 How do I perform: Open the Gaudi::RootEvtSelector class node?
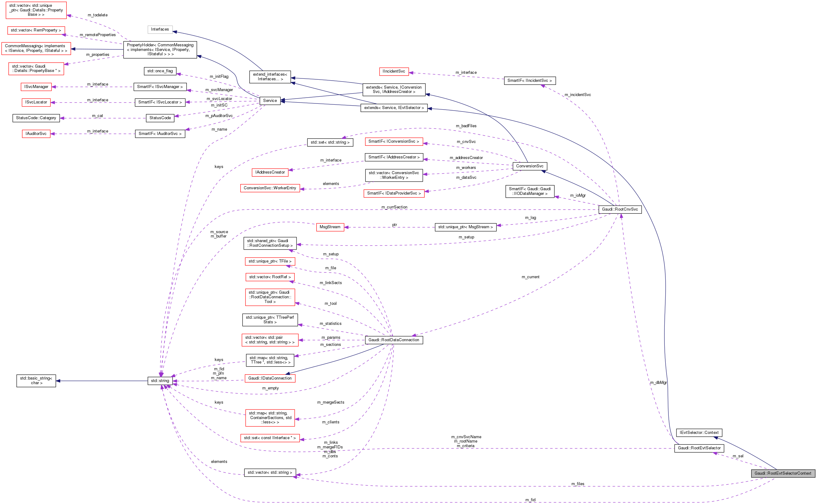point(699,448)
